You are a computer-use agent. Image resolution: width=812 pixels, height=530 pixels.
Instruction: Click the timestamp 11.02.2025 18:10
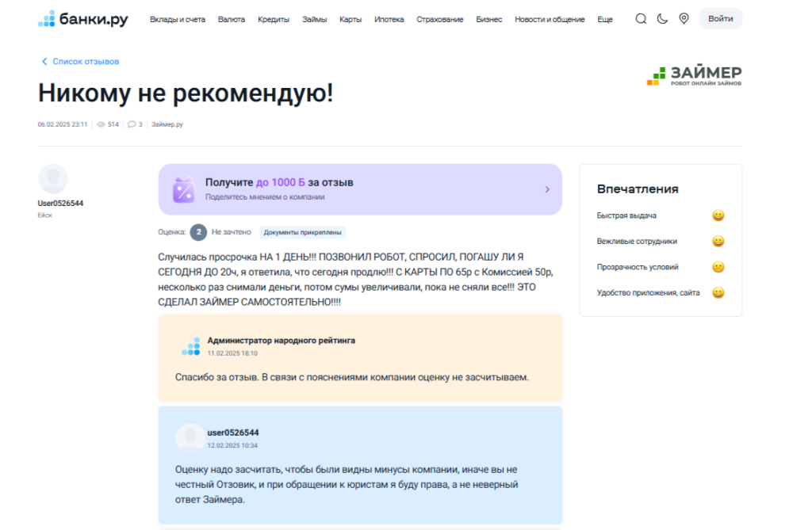pos(232,353)
